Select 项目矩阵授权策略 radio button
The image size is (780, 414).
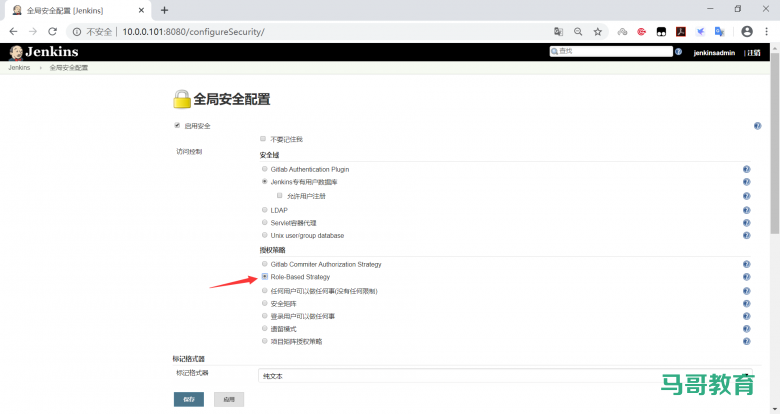(265, 341)
